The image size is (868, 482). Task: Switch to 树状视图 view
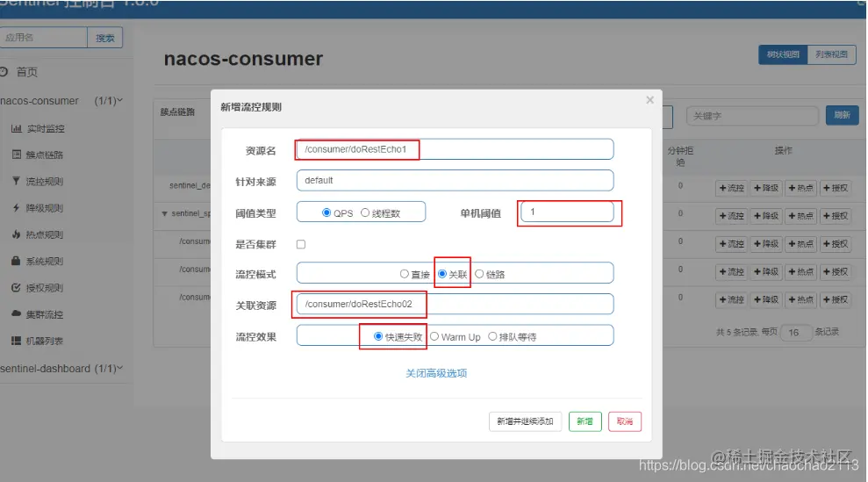tap(783, 54)
